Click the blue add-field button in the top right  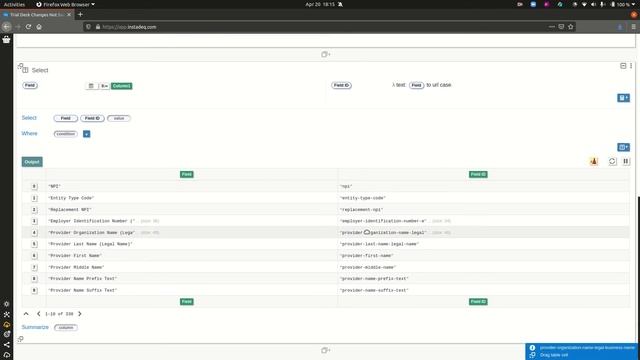click(623, 98)
